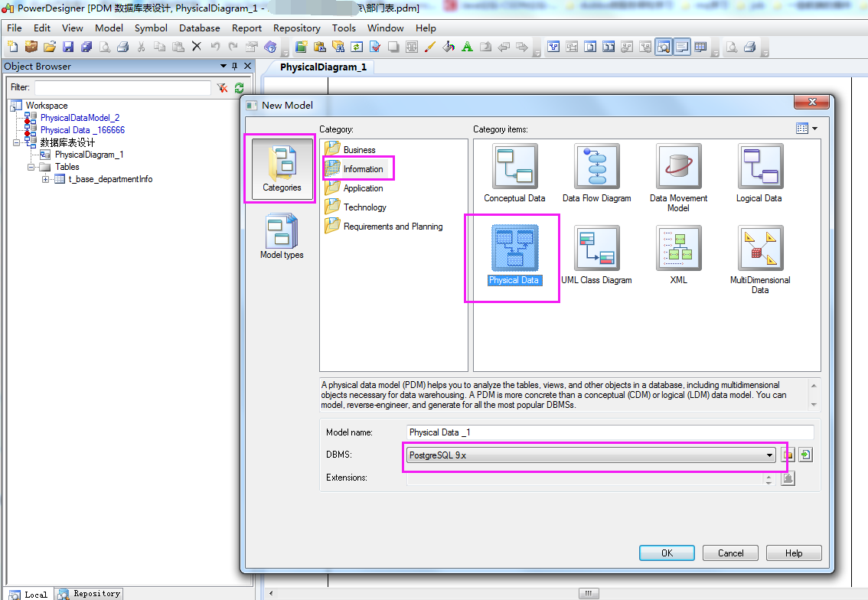Select the Information category
Screen dimensions: 868x600
357,169
